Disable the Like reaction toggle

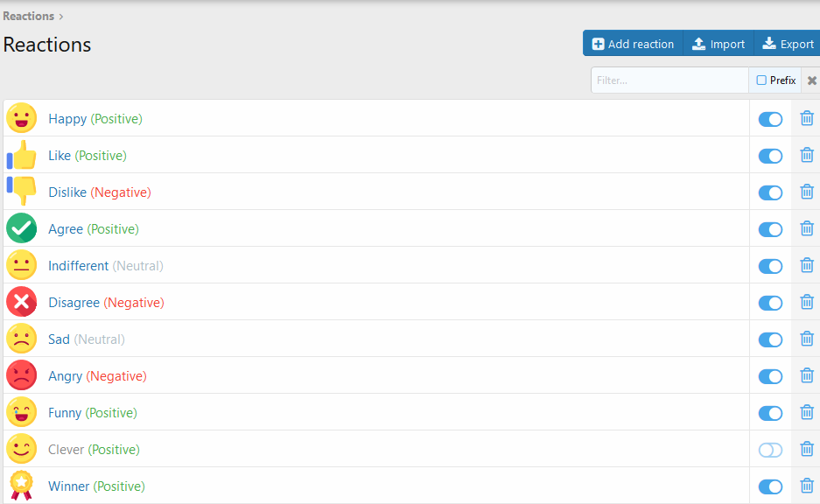click(x=770, y=156)
